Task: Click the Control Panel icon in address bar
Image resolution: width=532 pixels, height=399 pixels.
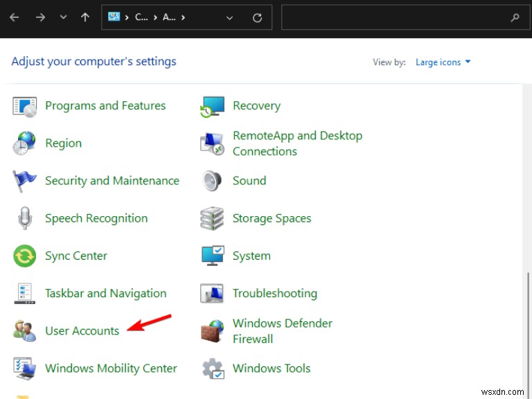Action: [114, 17]
